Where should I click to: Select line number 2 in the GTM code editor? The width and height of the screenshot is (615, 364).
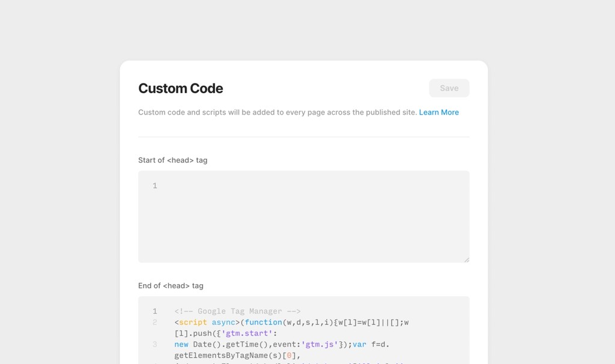154,322
